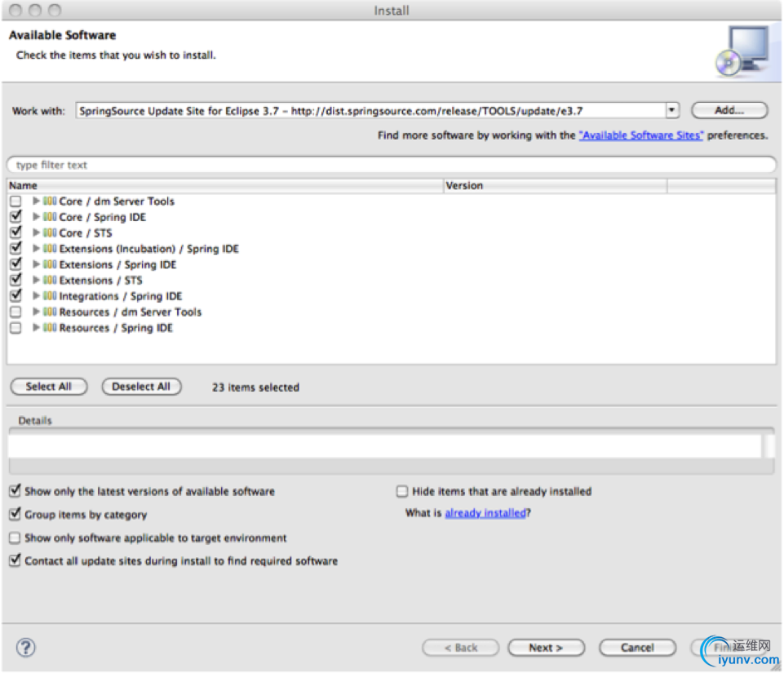Image resolution: width=784 pixels, height=673 pixels.
Task: Click the 23 items selected label
Action: [x=255, y=387]
